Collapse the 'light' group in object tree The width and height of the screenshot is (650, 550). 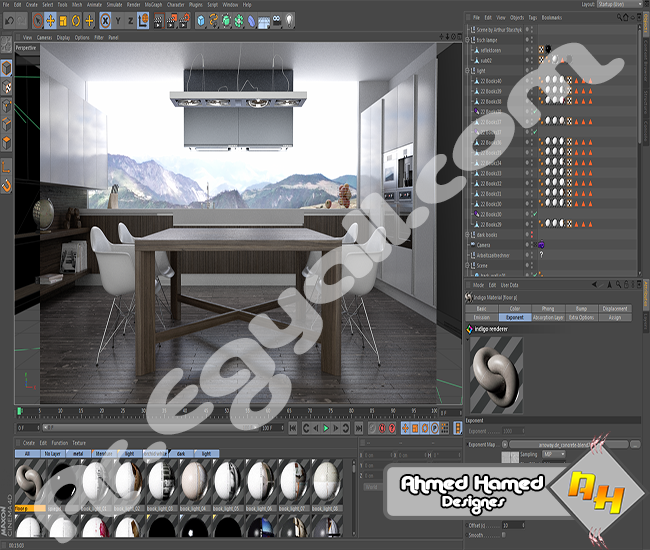point(467,70)
